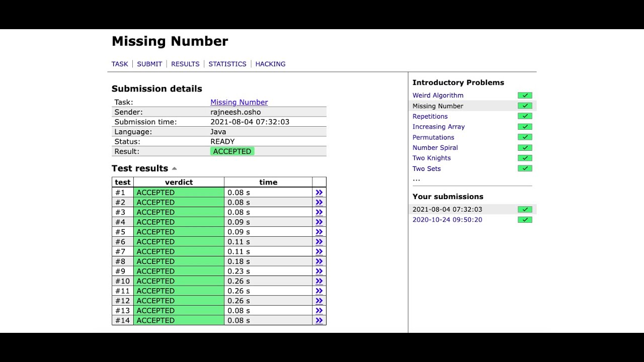Open test #5 details arrow icon
Viewport: 644px width, 362px height.
[x=319, y=232]
